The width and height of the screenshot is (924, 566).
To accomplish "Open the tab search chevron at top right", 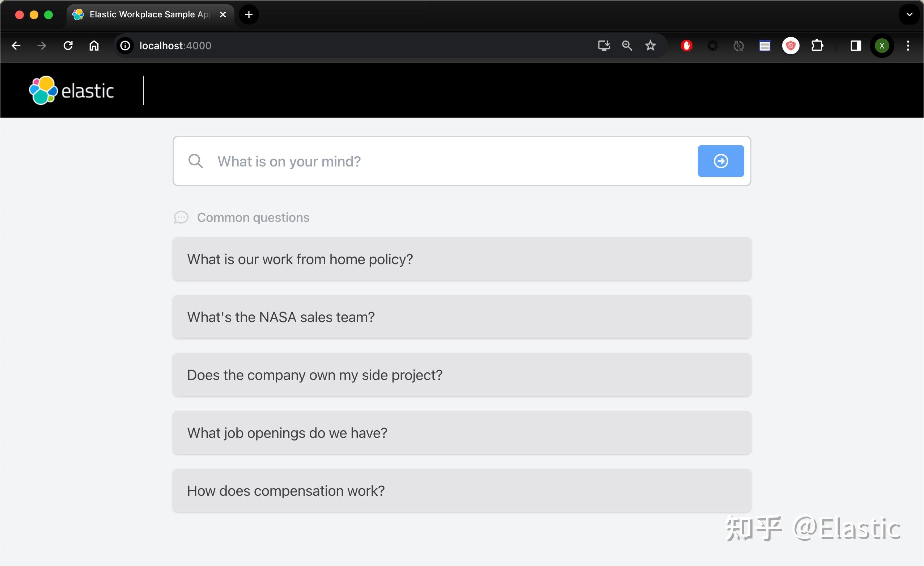I will click(x=909, y=15).
